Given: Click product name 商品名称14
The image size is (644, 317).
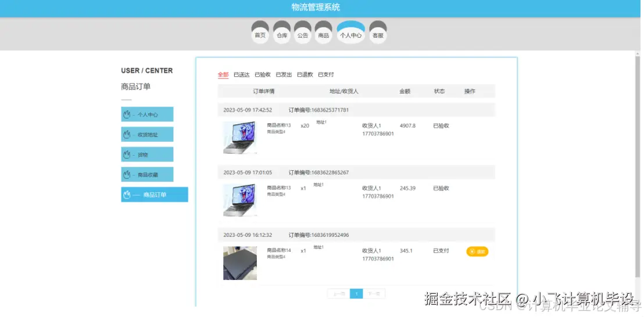Looking at the screenshot, I should [x=279, y=250].
